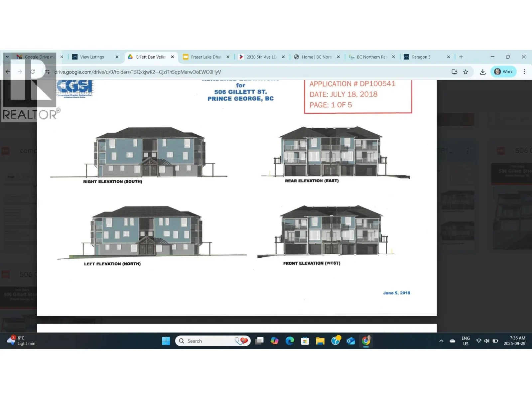Image resolution: width=532 pixels, height=399 pixels.
Task: Click the install app icon in address bar
Action: (454, 72)
